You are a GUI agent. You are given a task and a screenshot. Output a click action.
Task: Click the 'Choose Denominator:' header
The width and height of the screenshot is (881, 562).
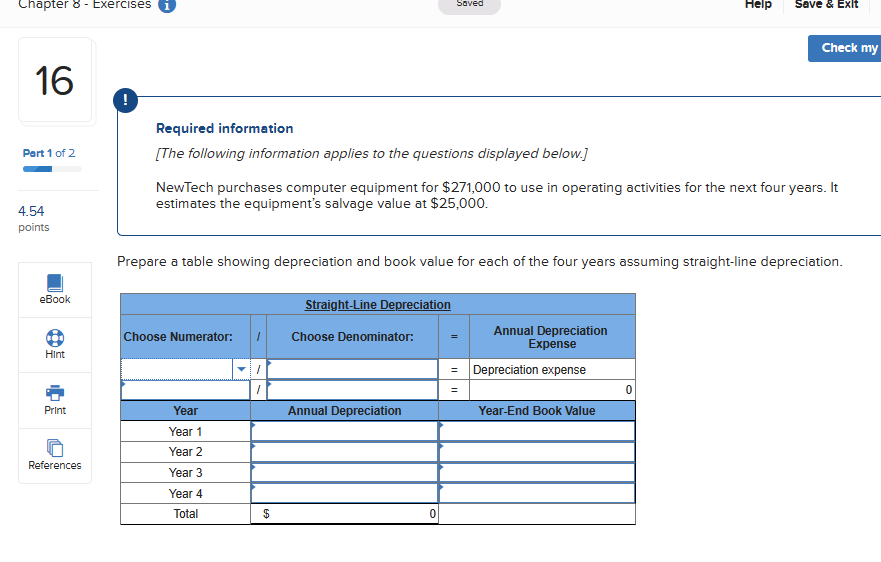pyautogui.click(x=352, y=337)
